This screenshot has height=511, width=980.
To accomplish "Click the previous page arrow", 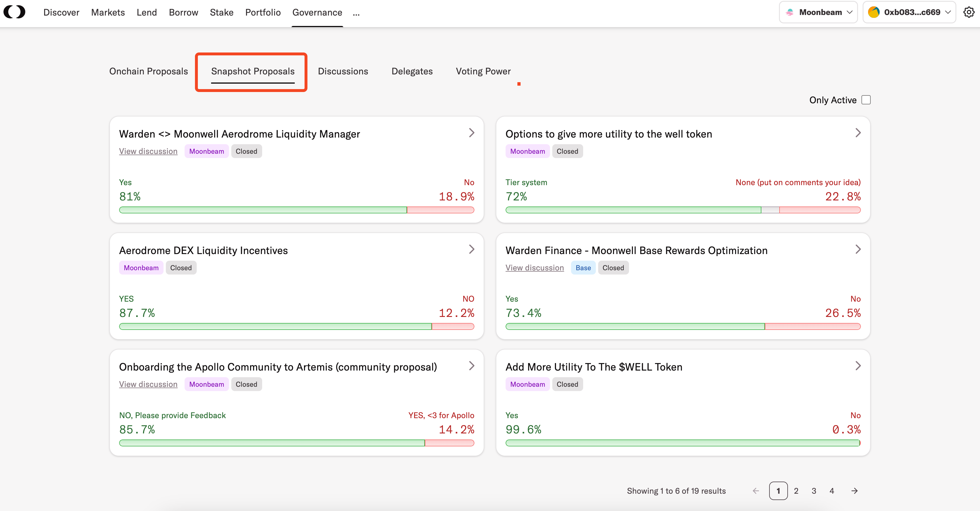I will click(756, 491).
